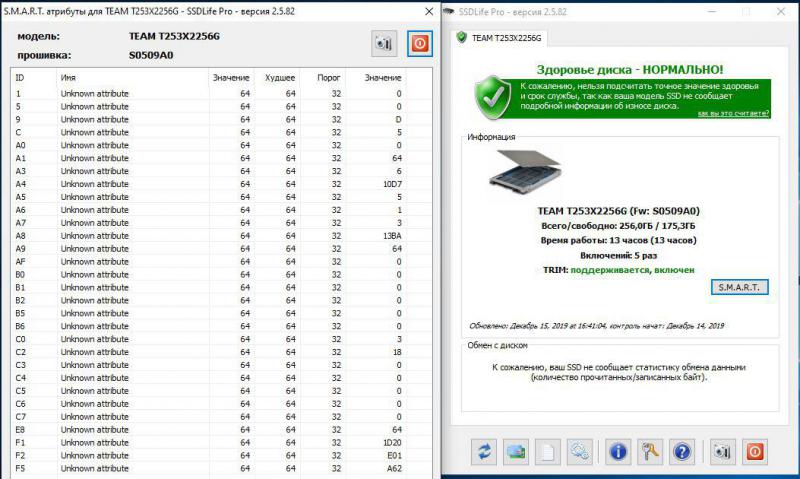Open help with the question mark icon

tap(683, 452)
